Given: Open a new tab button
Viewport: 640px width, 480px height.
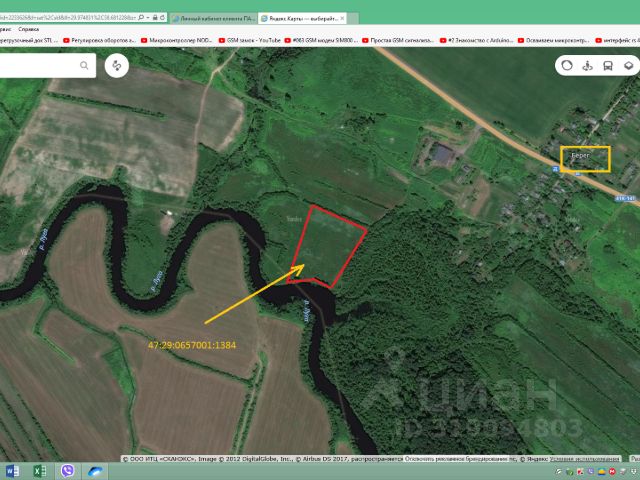Looking at the screenshot, I should (353, 18).
